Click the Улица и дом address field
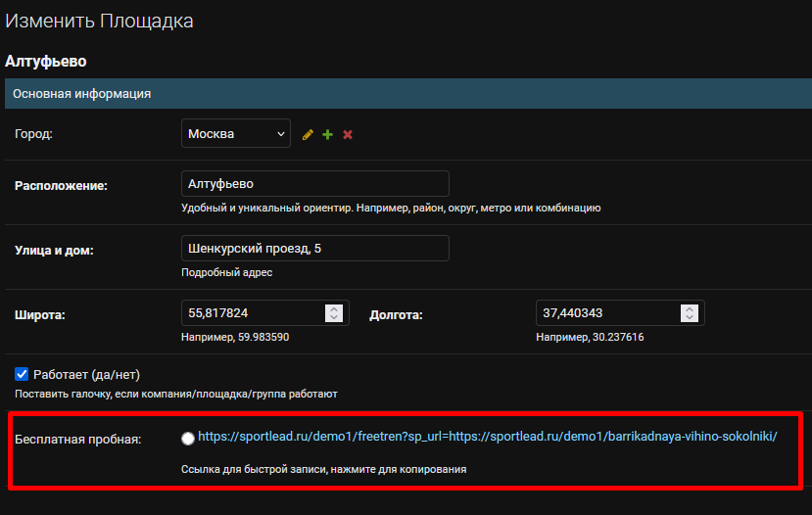The image size is (812, 515). point(314,249)
